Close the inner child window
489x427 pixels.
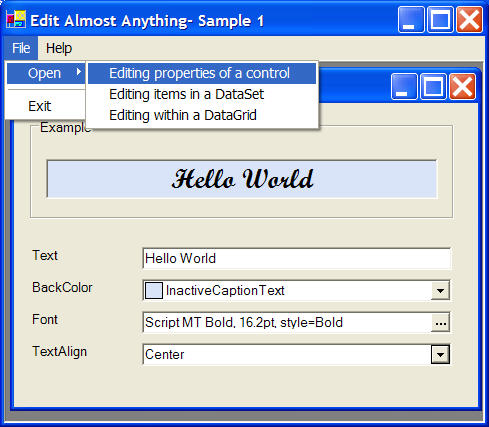click(462, 87)
